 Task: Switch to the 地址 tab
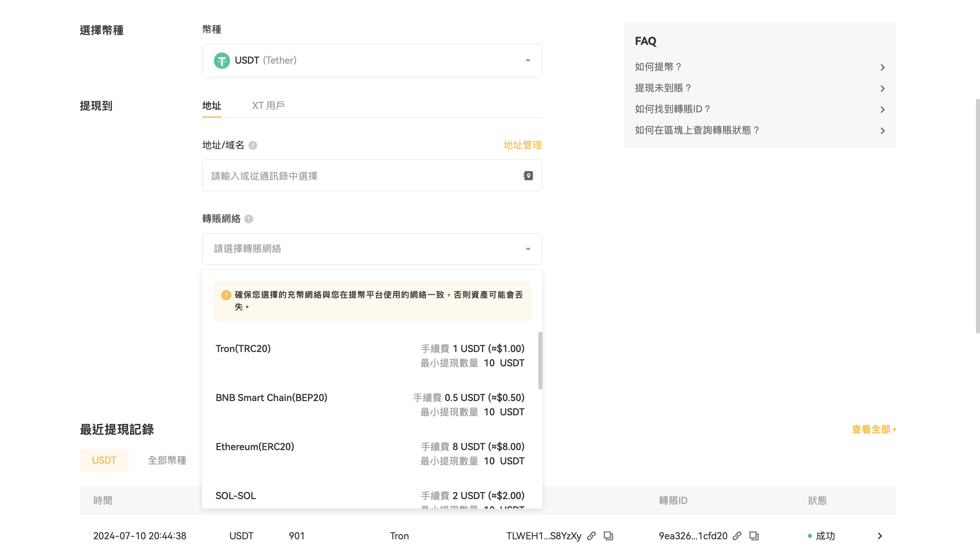tap(212, 106)
